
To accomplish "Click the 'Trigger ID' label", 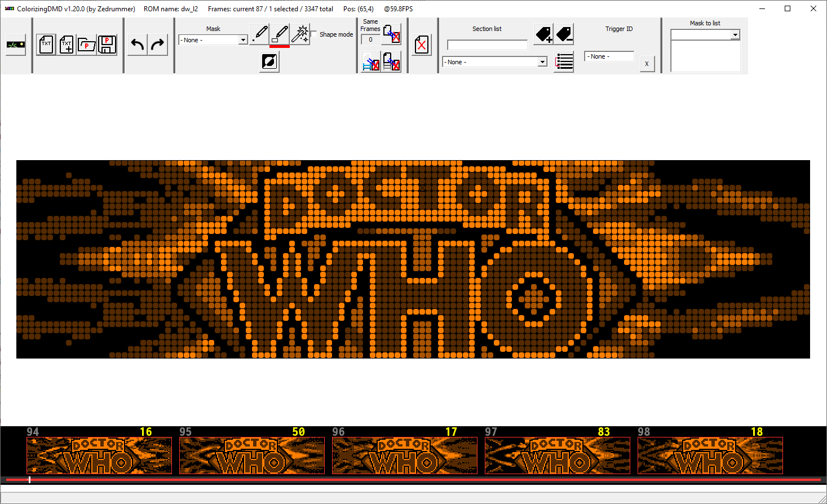I will [619, 29].
